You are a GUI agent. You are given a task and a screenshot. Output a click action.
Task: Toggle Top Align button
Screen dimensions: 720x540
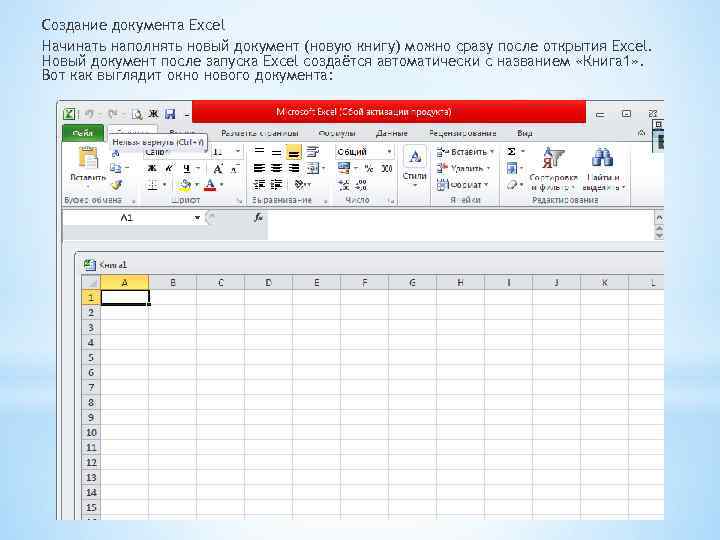pyautogui.click(x=259, y=152)
